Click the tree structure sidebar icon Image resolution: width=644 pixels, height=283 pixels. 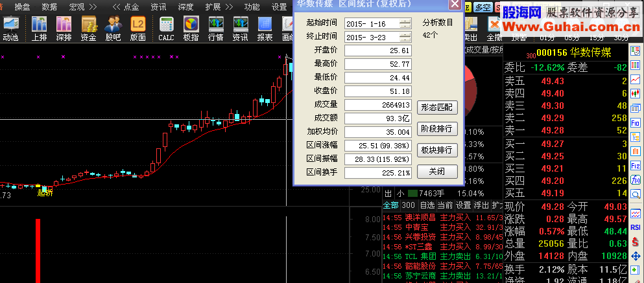pyautogui.click(x=636, y=137)
